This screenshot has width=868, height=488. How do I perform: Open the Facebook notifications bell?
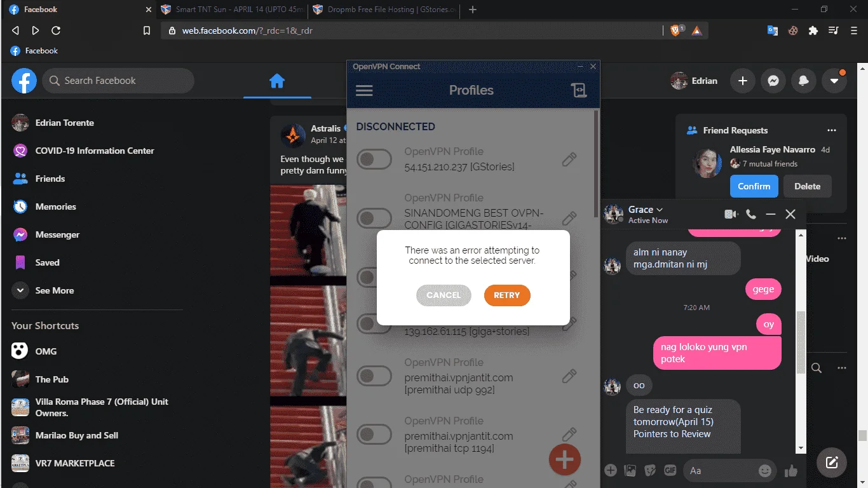(x=804, y=81)
